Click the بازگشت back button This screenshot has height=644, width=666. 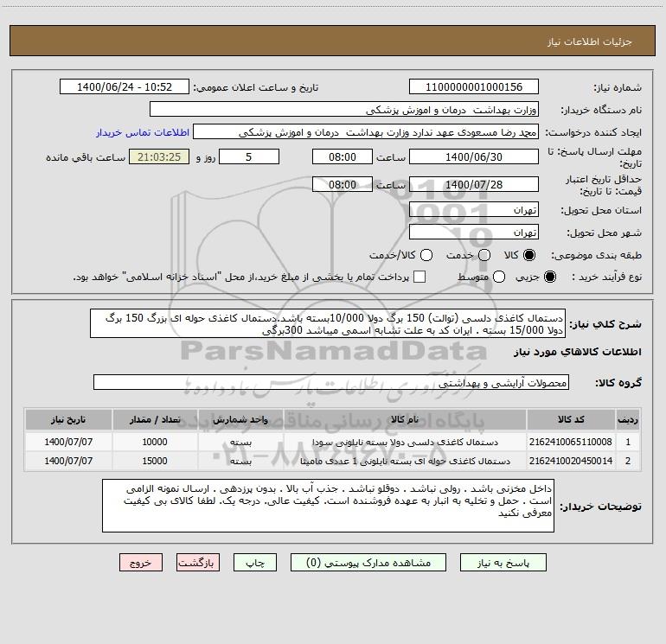198,563
